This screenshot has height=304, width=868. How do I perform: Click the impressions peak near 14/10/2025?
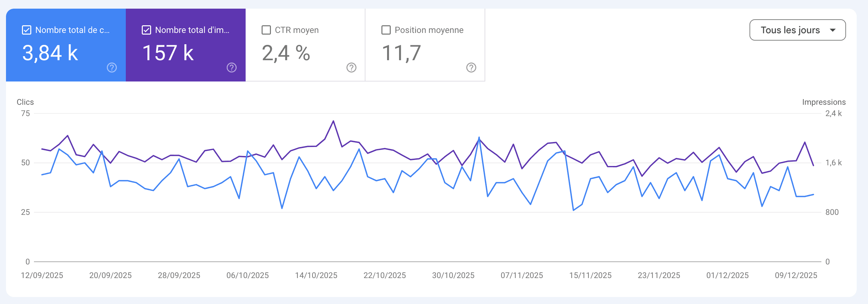point(333,121)
